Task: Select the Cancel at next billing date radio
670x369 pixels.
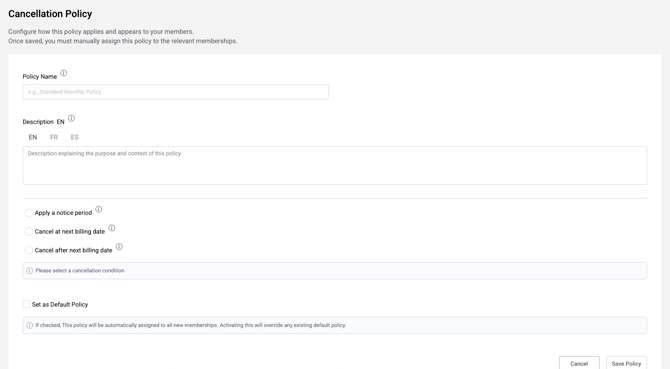Action: click(29, 231)
